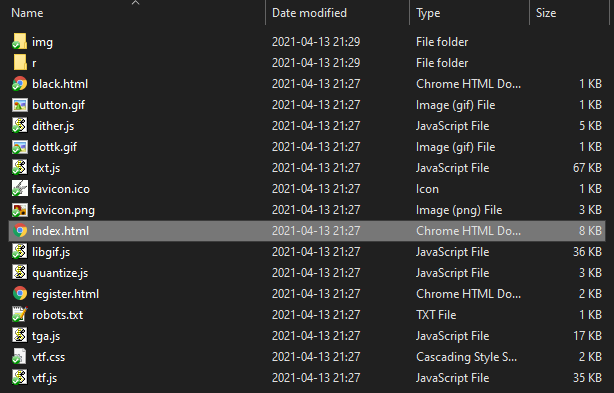Click the stylesheet icon beside vtf.css
Image resolution: width=614 pixels, height=393 pixels.
tap(20, 357)
